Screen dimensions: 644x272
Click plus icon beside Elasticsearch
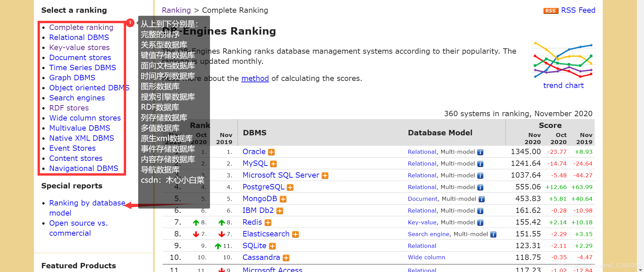[296, 234]
